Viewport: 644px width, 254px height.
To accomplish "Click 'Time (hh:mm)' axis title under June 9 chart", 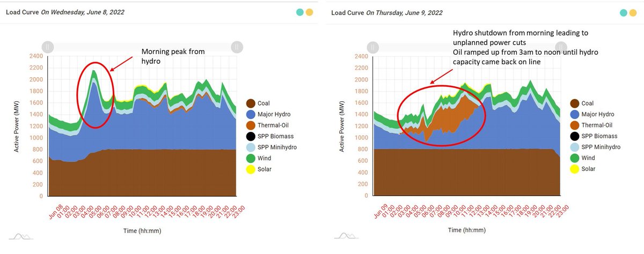I will [467, 231].
